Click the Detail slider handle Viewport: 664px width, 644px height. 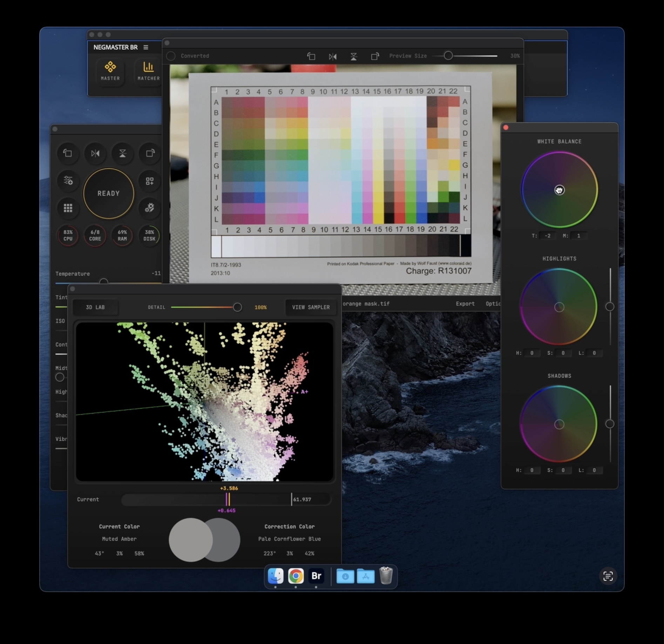(x=237, y=307)
